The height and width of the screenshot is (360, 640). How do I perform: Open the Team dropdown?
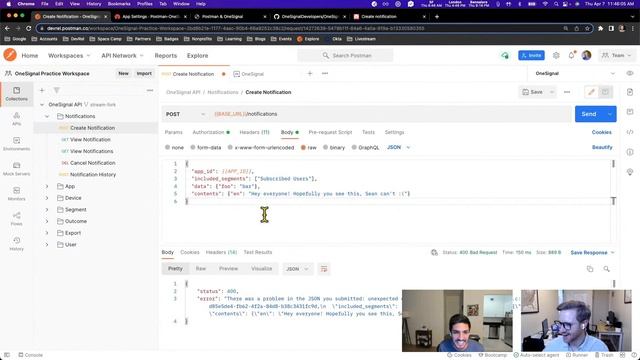(x=616, y=55)
